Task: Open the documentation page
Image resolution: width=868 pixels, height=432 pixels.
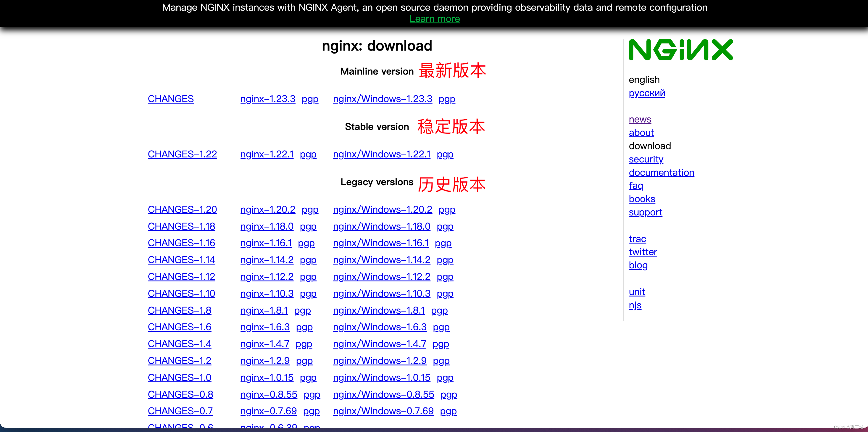Action: tap(662, 172)
